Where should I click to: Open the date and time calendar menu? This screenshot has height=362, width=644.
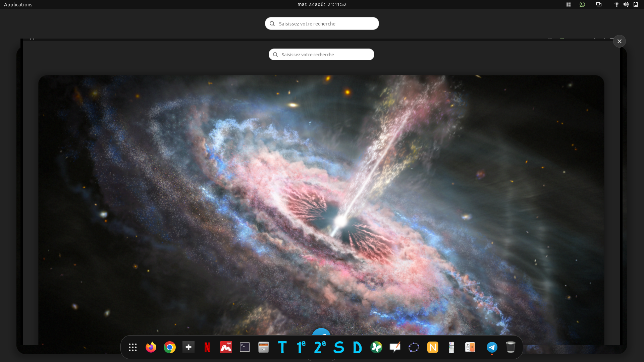(x=322, y=4)
